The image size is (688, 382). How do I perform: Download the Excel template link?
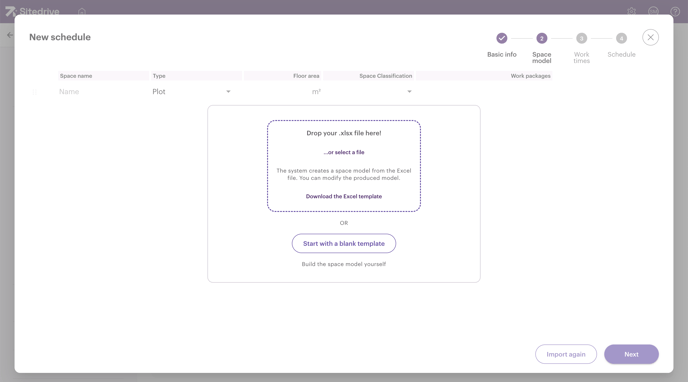(x=344, y=196)
